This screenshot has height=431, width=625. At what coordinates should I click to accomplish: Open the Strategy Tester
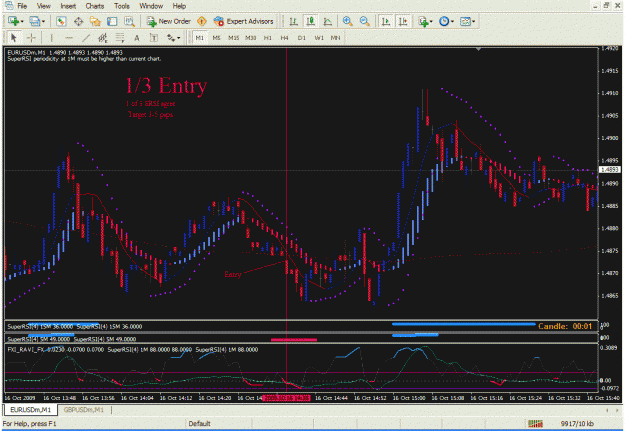(x=129, y=21)
